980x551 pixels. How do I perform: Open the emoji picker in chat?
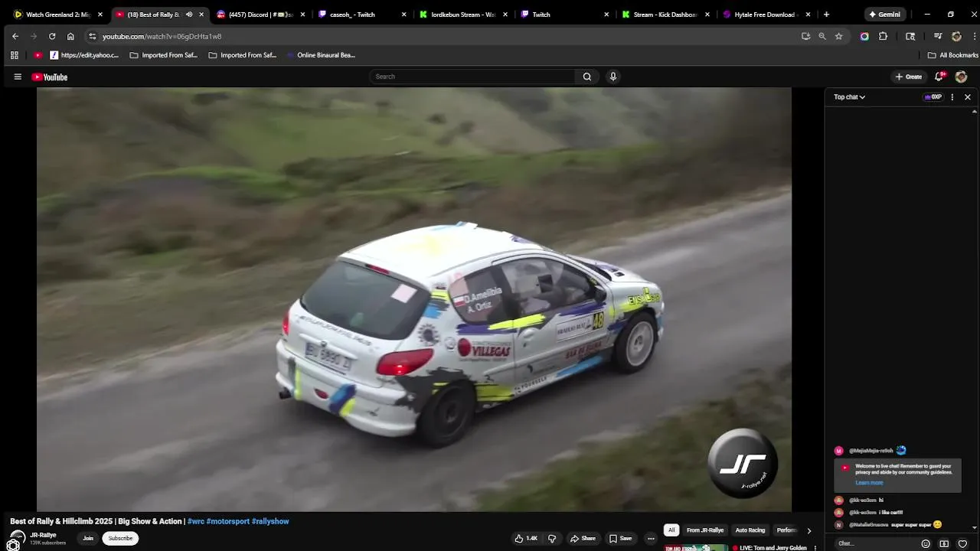926,543
